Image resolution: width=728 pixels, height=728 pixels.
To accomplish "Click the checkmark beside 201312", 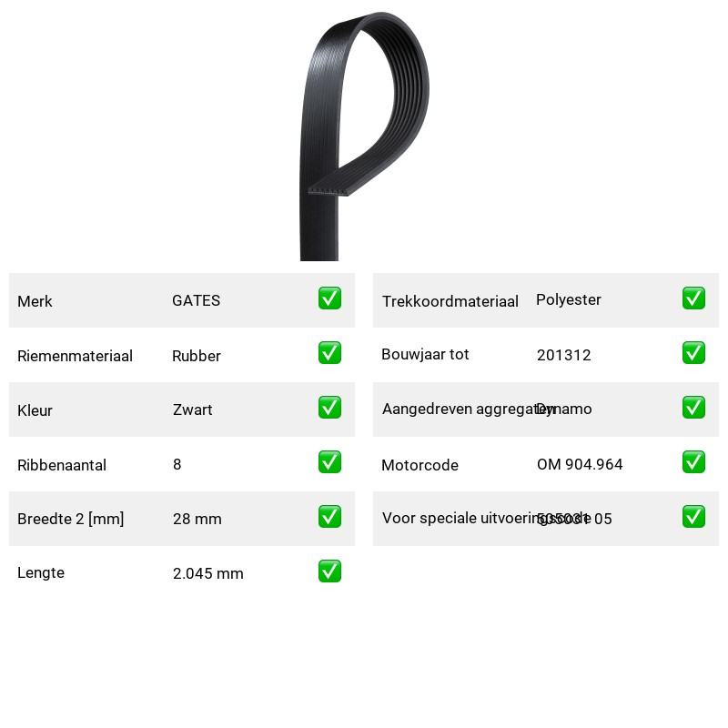I will pos(693,353).
